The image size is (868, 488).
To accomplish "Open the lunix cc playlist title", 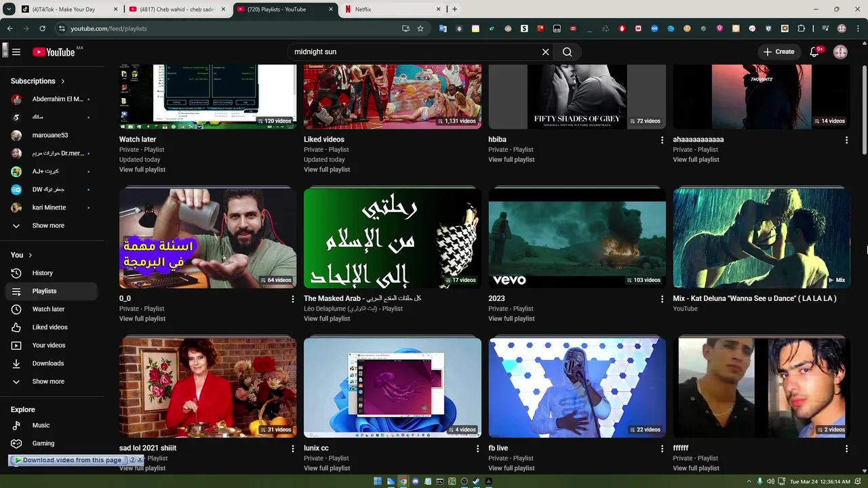I will tap(316, 449).
